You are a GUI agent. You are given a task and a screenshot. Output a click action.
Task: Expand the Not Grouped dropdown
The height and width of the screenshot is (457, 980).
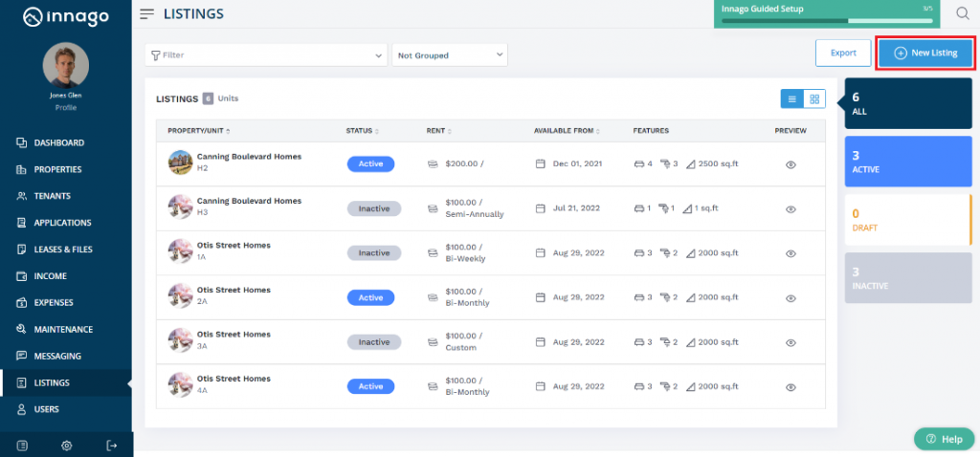pyautogui.click(x=450, y=55)
